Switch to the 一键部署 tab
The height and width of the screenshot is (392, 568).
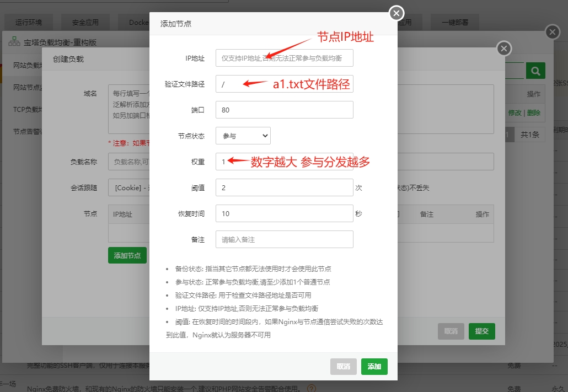tap(455, 23)
